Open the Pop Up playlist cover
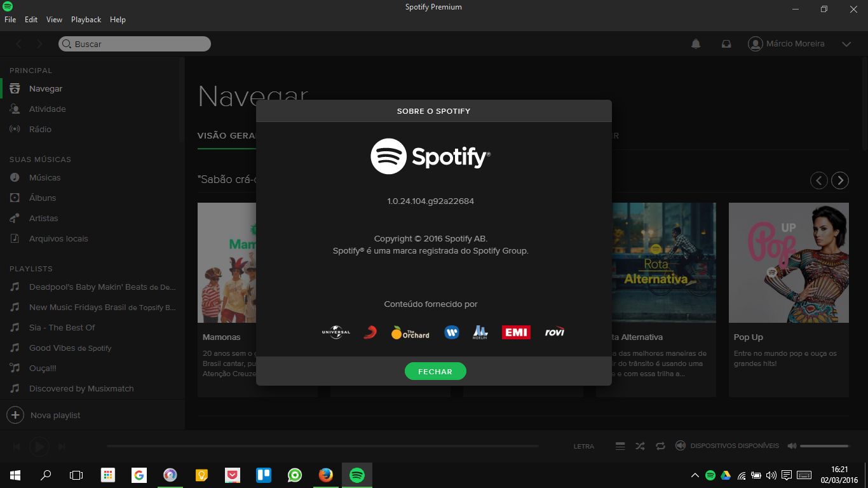The image size is (868, 488). [x=789, y=263]
